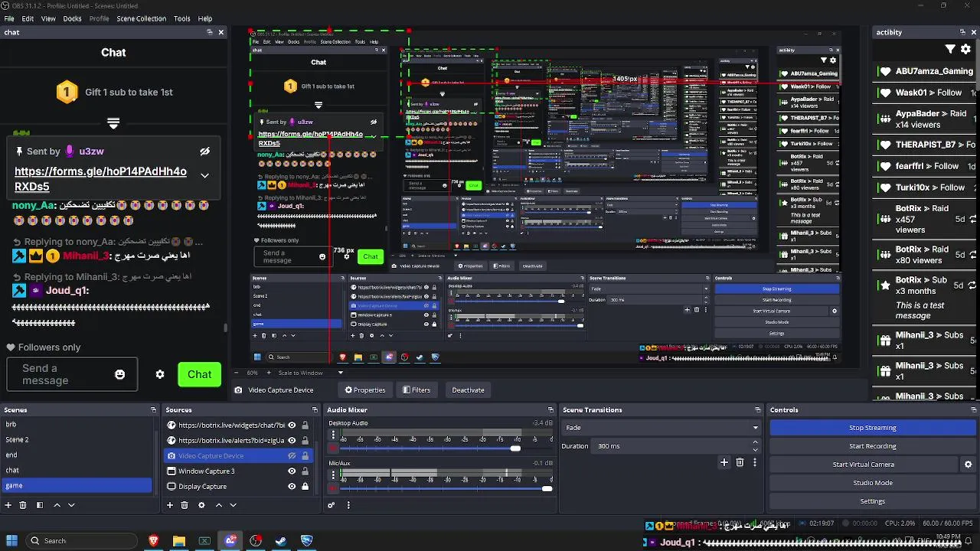This screenshot has height=551, width=980.
Task: Open the forms.gle link in pinned chat message
Action: pyautogui.click(x=100, y=179)
